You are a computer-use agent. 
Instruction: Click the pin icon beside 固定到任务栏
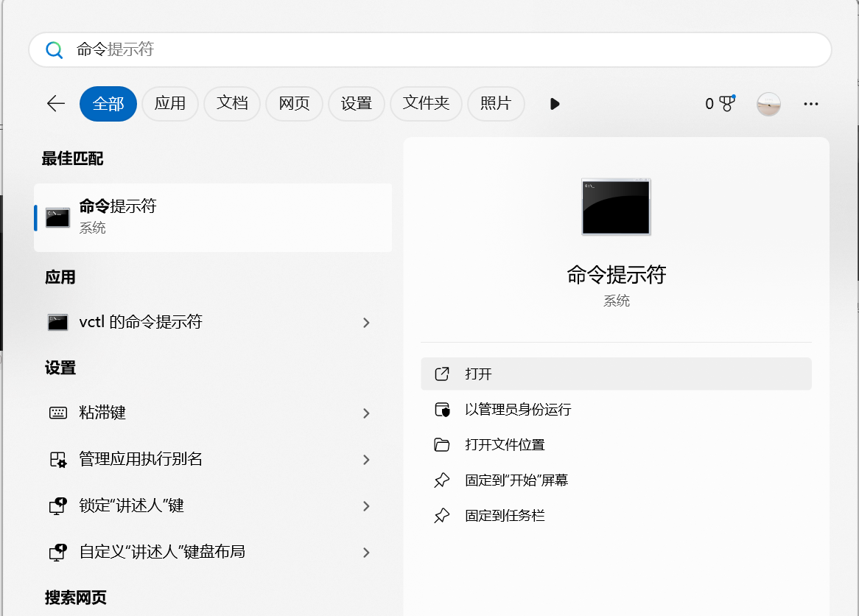click(x=441, y=515)
